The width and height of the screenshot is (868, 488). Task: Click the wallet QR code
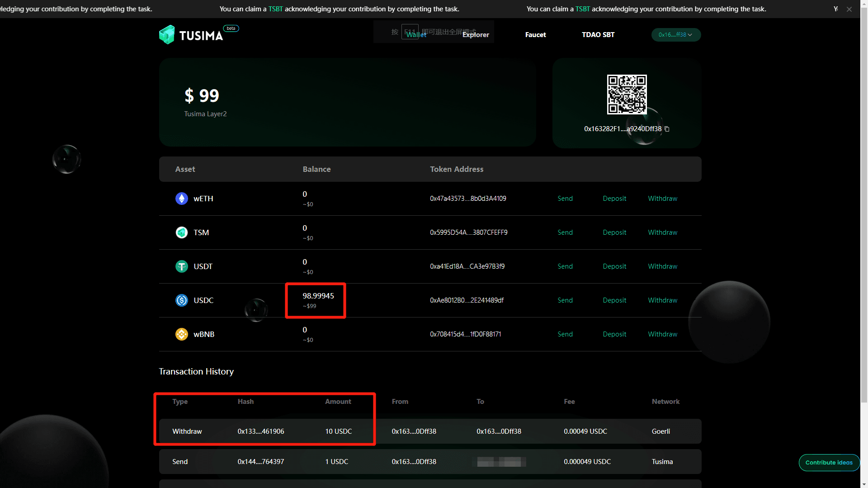(627, 95)
